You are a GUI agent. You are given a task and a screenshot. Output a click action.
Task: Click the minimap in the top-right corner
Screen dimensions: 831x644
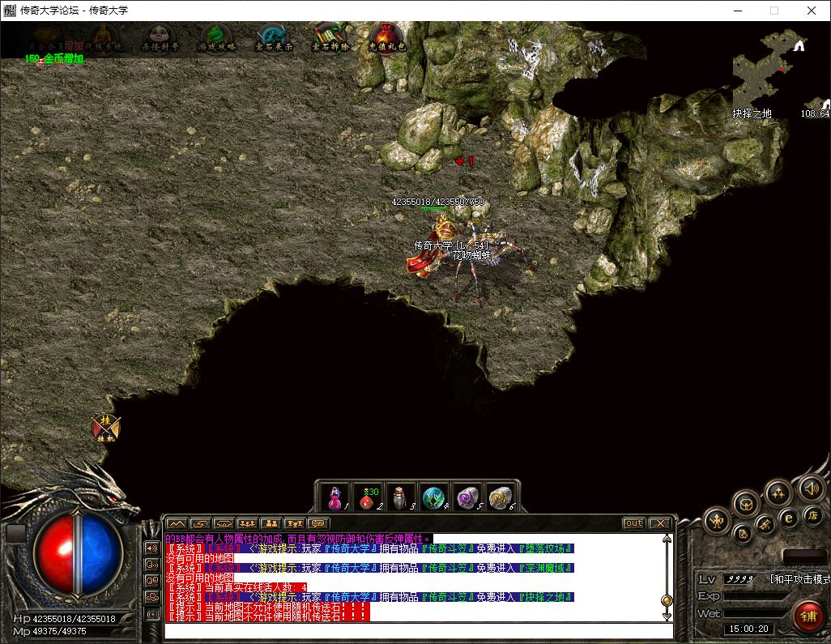[x=779, y=69]
